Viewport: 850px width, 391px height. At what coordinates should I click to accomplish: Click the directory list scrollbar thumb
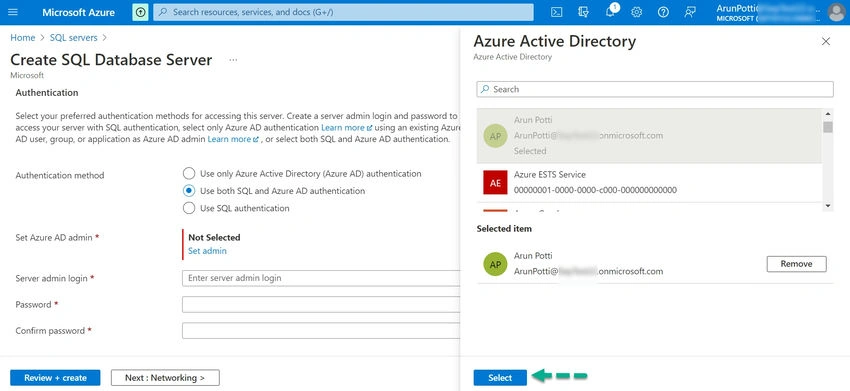(827, 127)
